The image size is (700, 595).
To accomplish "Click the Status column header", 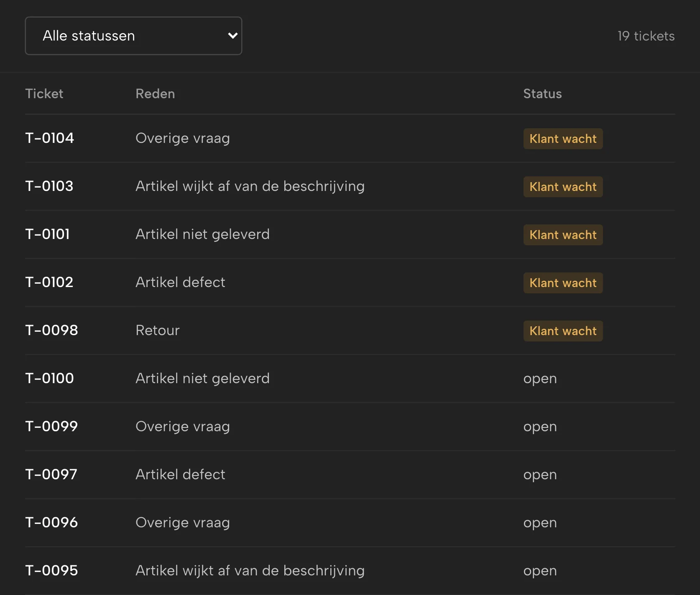I will tap(542, 94).
